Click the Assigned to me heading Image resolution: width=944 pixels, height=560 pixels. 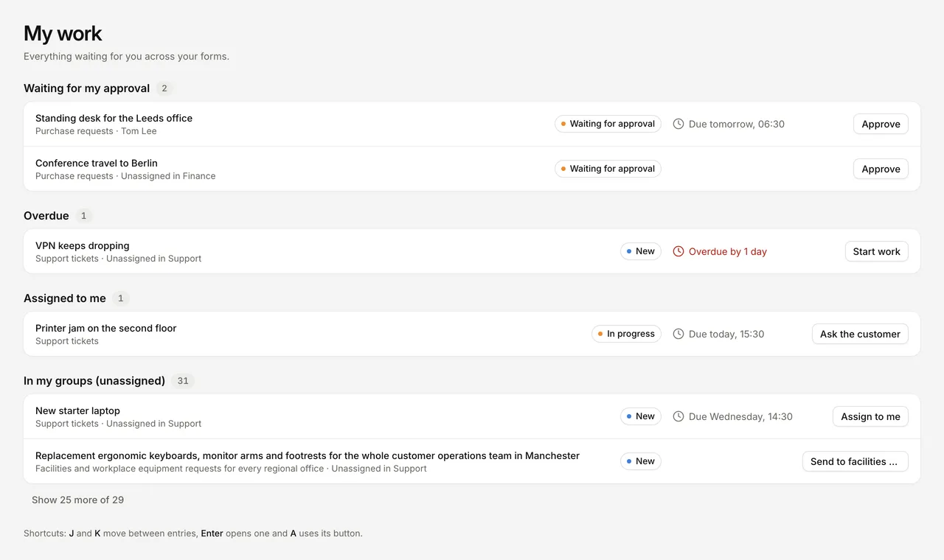[x=65, y=298]
